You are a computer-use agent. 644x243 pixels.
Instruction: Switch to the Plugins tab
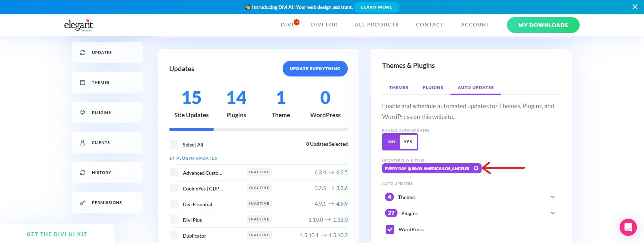tap(433, 88)
